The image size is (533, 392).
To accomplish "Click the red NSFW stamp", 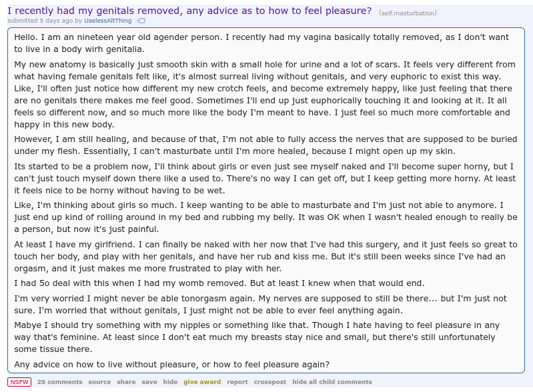I will coord(19,382).
